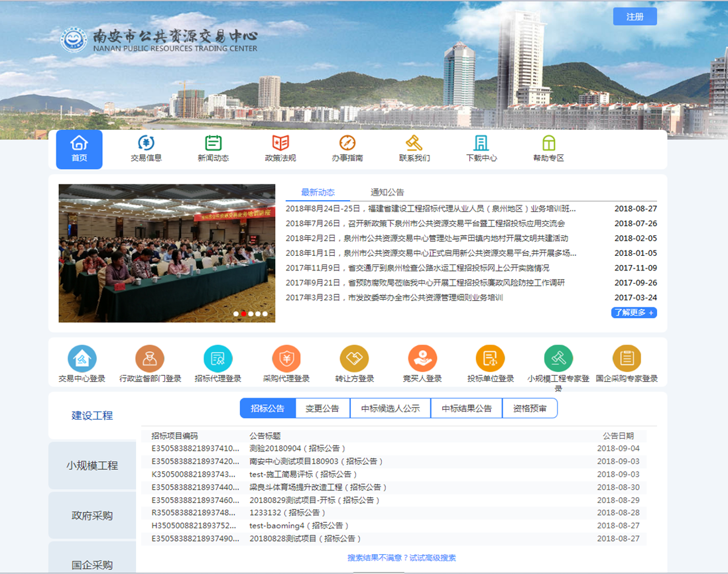Open 交易信息 navigation icon

click(x=146, y=143)
